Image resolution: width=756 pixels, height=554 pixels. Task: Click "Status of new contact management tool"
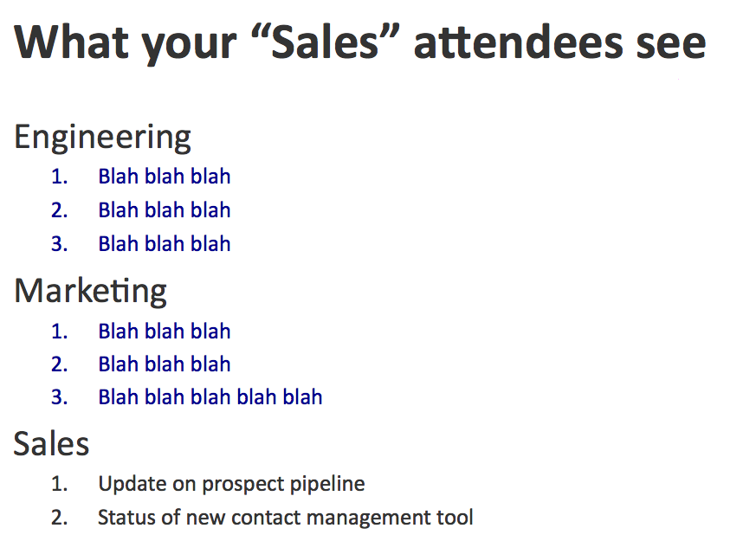click(x=285, y=519)
